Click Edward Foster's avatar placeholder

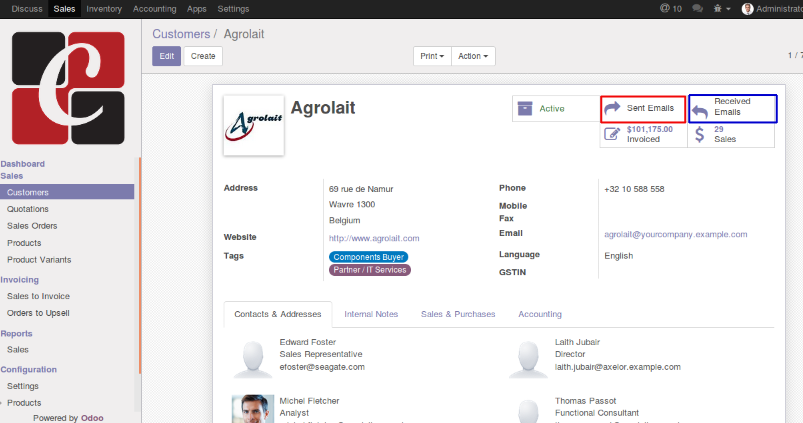click(x=252, y=359)
